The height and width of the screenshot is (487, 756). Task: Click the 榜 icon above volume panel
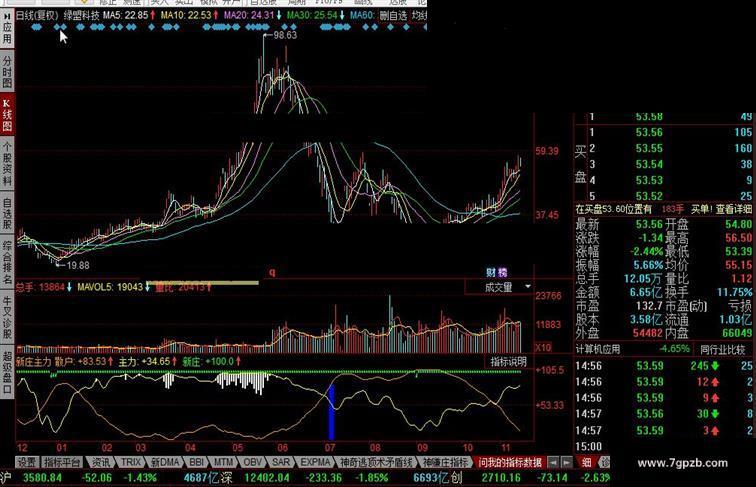(502, 272)
